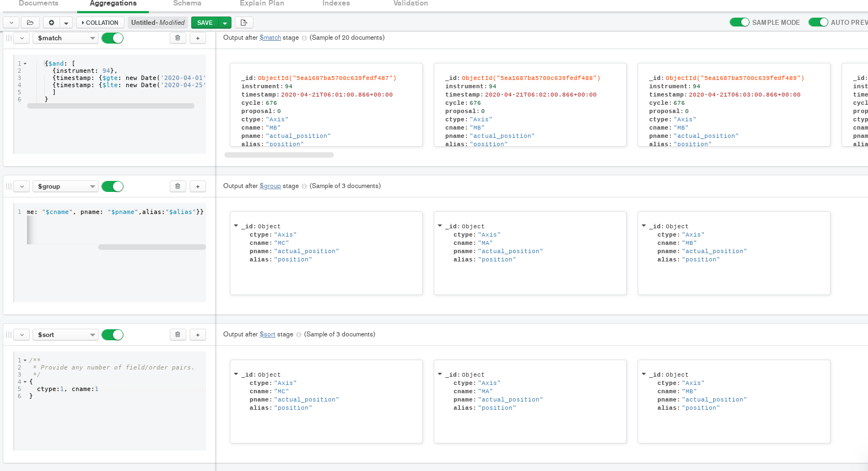This screenshot has width=868, height=471.
Task: Collapse the $group stage with its chevron
Action: click(21, 186)
